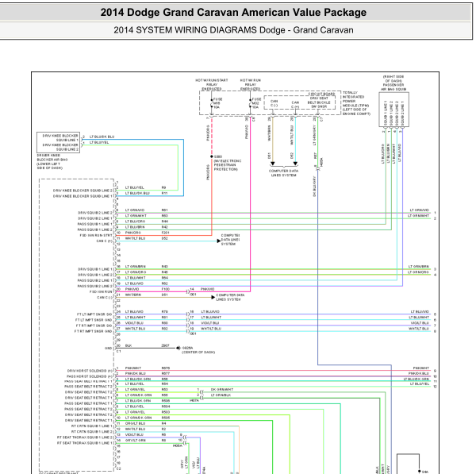Click the '2014 Dodge Grand Caravan American Value Package' title
The height and width of the screenshot is (474, 476).
(x=233, y=13)
